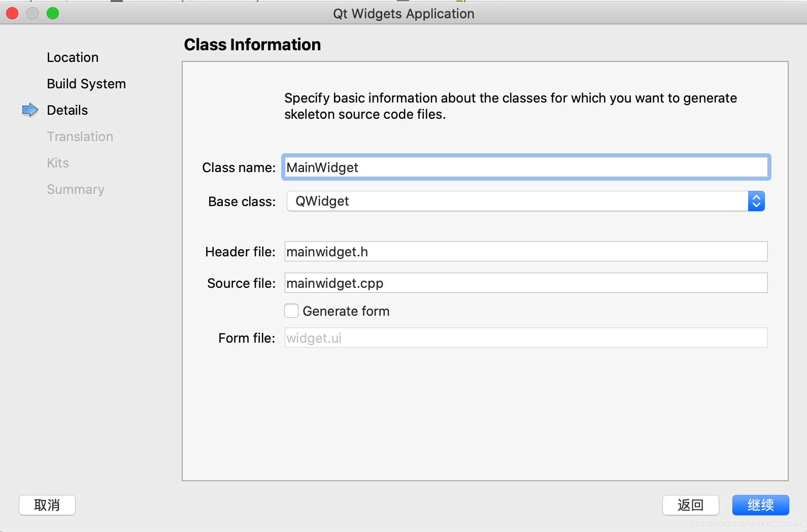Click the Generate form label text
This screenshot has width=807, height=532.
point(346,311)
